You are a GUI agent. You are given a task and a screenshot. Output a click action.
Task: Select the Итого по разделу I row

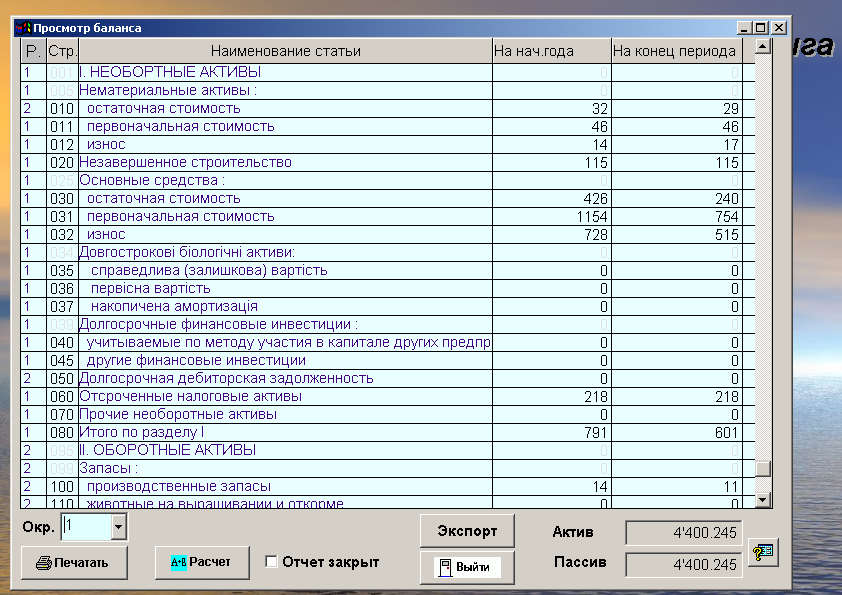pos(141,432)
